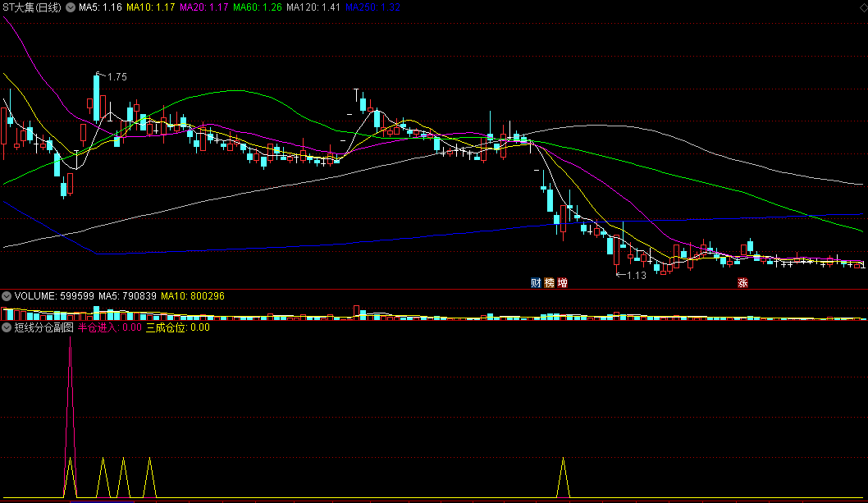
Task: Click the MA20: 1.17 label
Action: (203, 7)
